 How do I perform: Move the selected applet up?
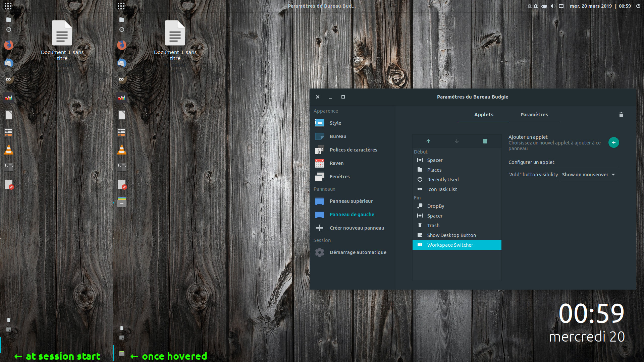[x=428, y=141]
